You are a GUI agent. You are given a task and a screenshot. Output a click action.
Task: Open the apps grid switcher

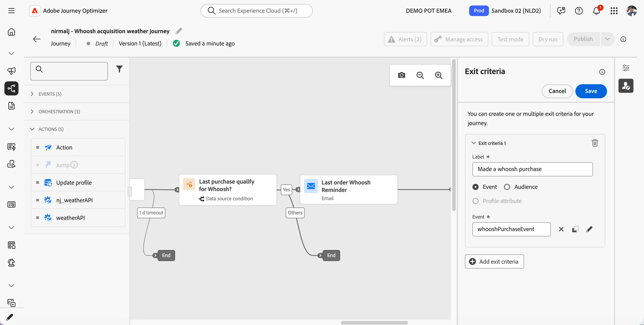[614, 11]
